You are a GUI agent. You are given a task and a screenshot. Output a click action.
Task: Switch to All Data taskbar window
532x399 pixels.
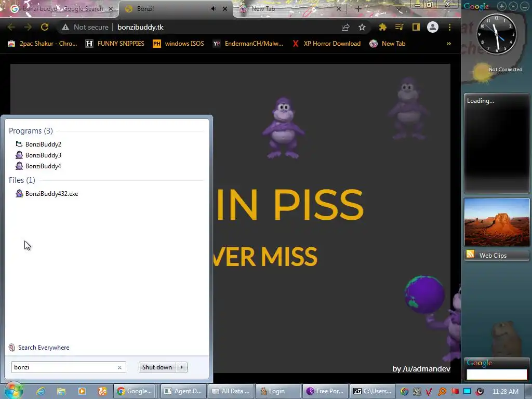point(230,391)
